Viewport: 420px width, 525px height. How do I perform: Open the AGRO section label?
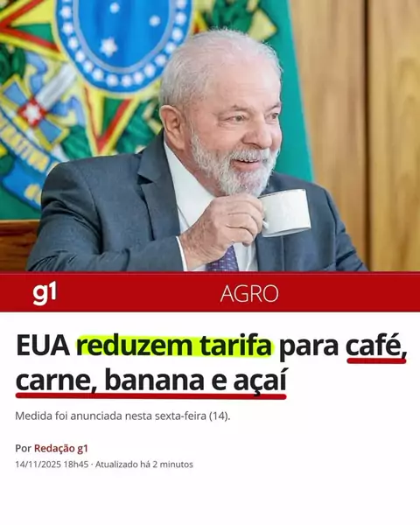pyautogui.click(x=249, y=294)
